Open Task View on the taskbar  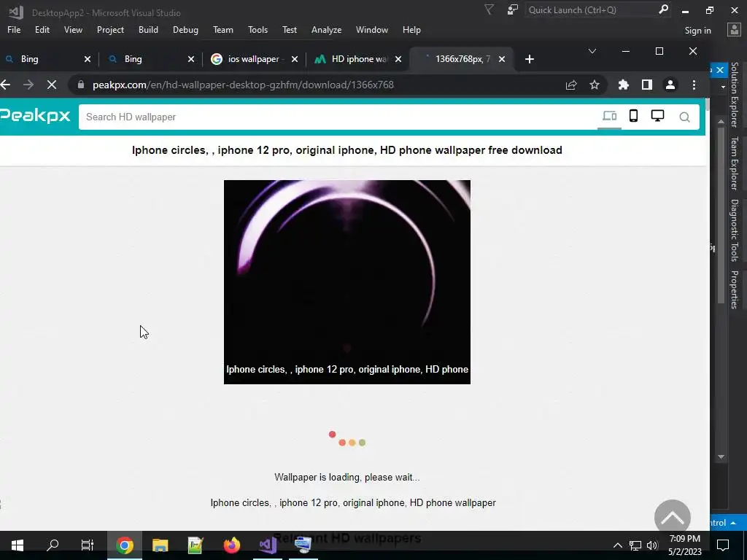(x=88, y=545)
